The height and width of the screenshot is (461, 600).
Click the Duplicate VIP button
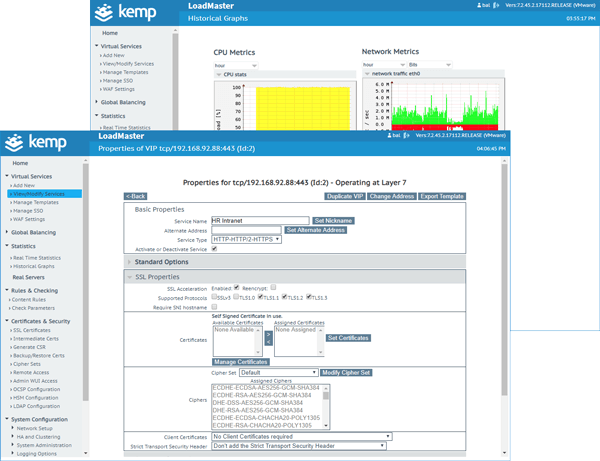[x=345, y=196]
